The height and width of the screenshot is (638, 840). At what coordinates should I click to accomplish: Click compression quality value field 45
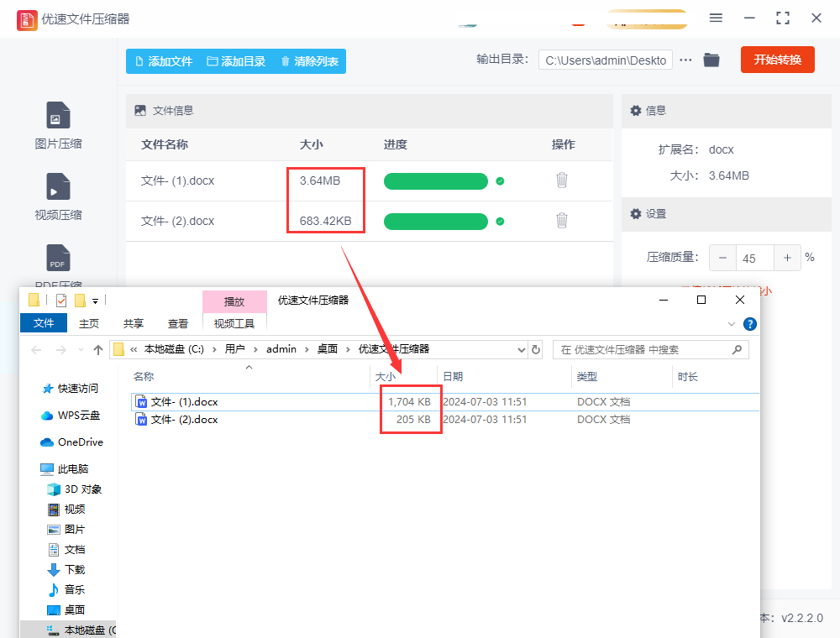pos(755,258)
